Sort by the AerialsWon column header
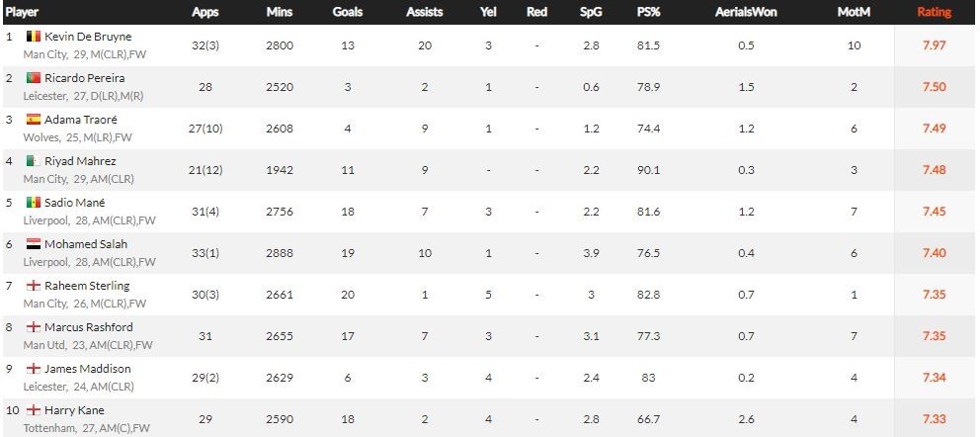 (746, 13)
